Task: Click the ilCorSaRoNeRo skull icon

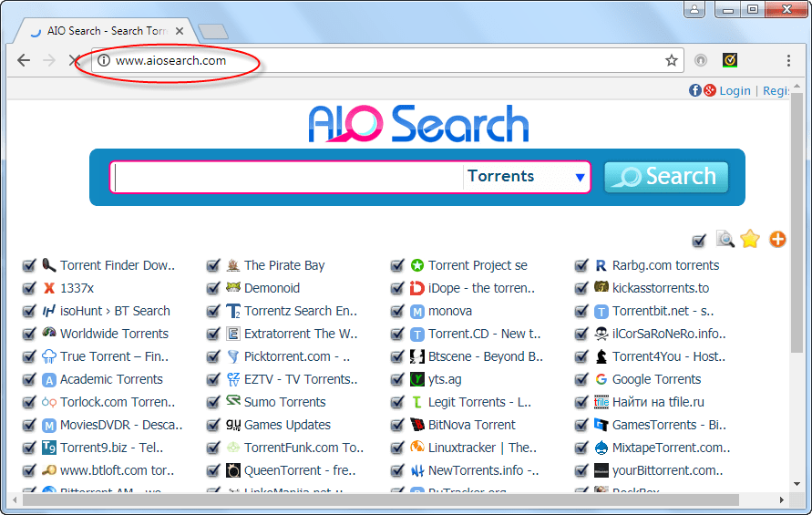Action: [601, 334]
